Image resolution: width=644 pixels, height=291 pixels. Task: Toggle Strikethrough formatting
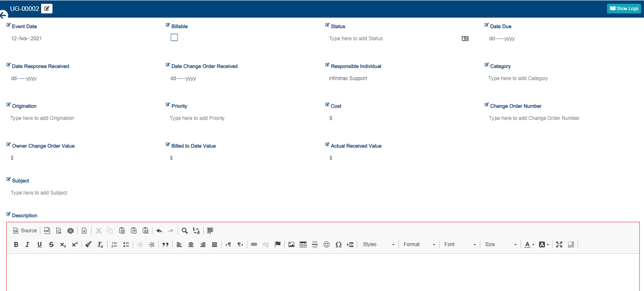[51, 244]
